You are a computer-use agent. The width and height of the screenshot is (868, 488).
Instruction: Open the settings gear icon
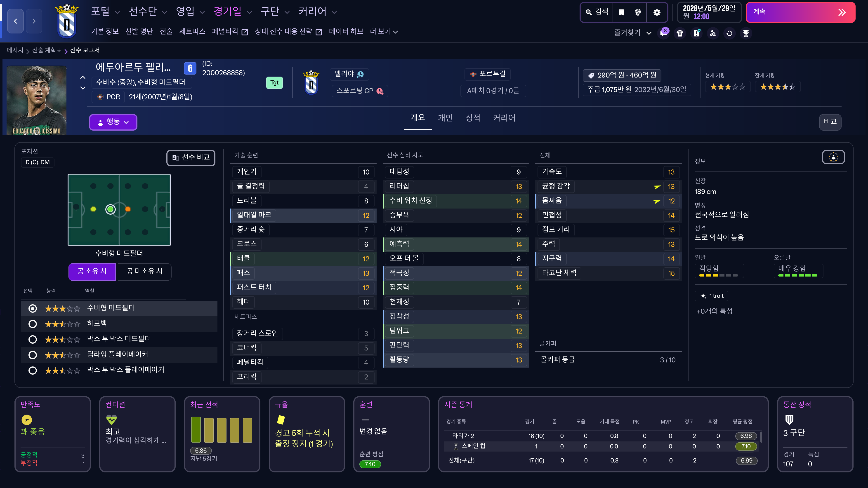(657, 12)
